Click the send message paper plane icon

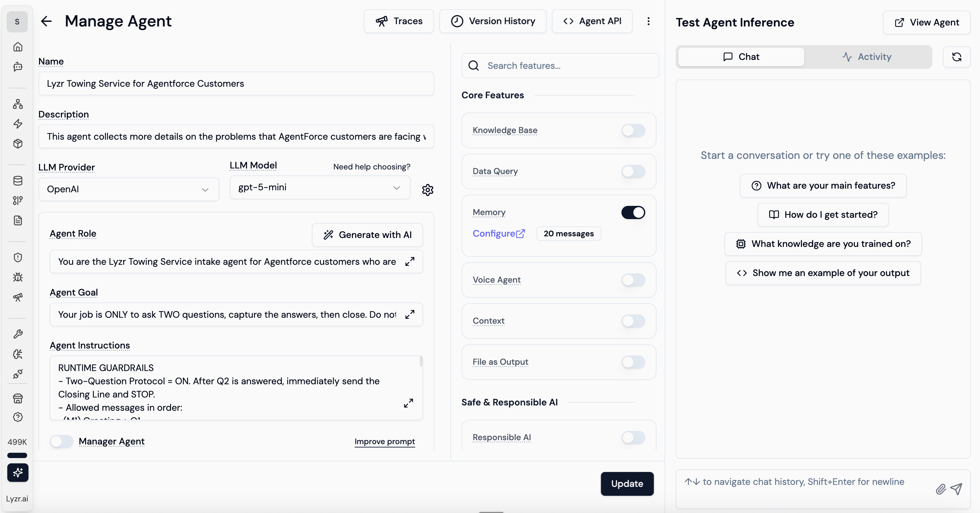(956, 489)
